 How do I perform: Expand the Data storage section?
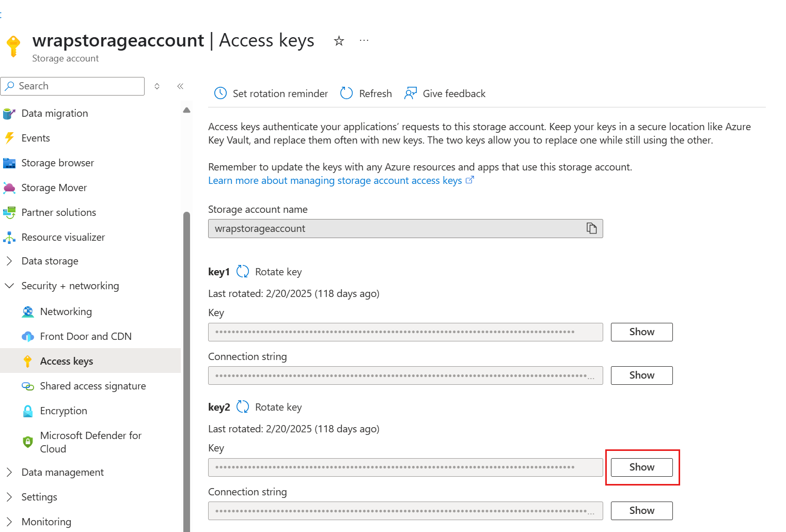(x=9, y=261)
